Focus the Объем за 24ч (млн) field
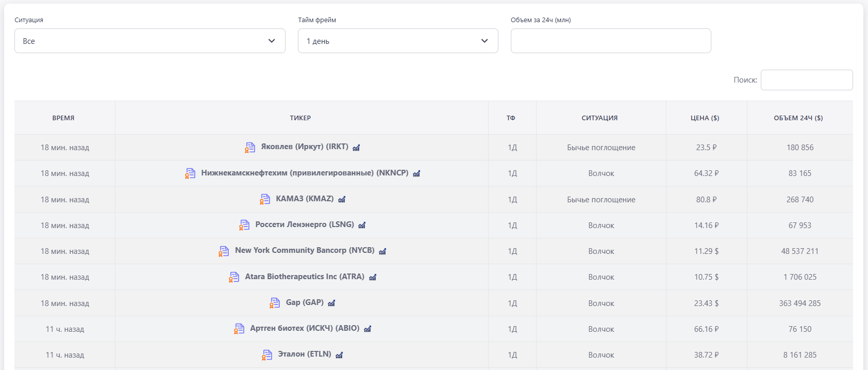The width and height of the screenshot is (868, 370). 610,41
